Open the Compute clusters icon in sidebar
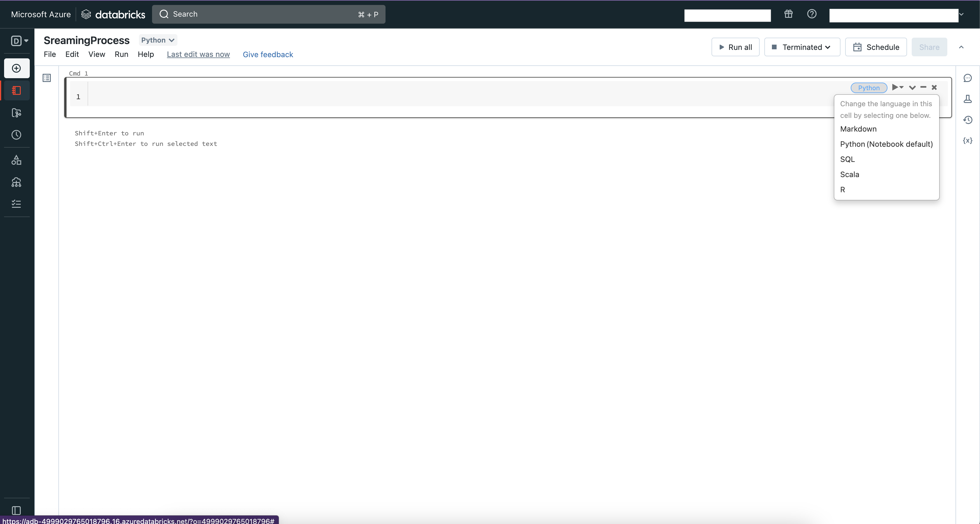The height and width of the screenshot is (524, 980). tap(16, 182)
